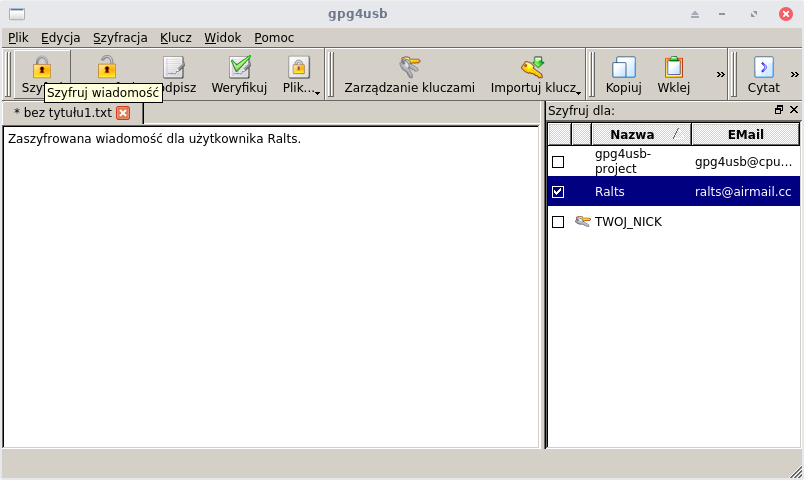Open the Plik menu
Viewport: 804px width, 480px height.
[18, 37]
